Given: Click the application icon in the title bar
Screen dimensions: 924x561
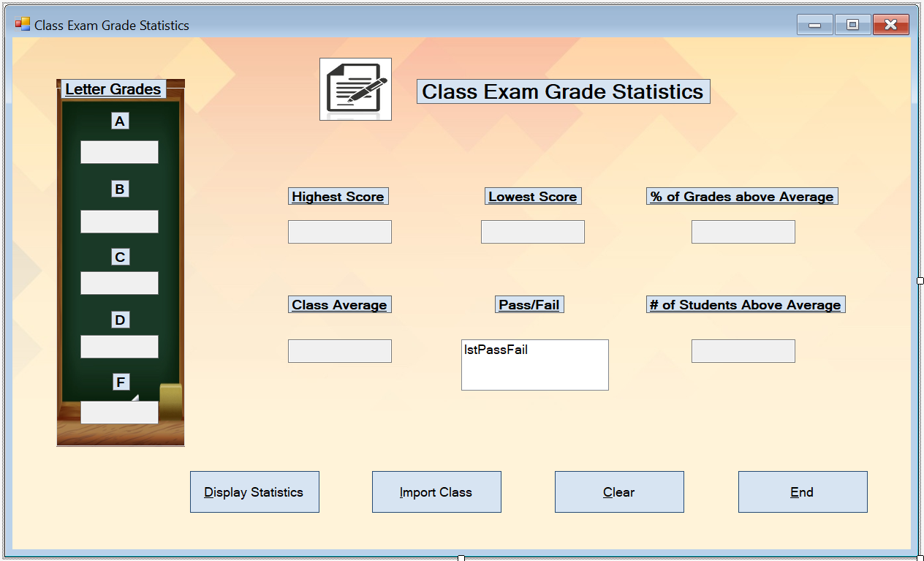Looking at the screenshot, I should (21, 23).
